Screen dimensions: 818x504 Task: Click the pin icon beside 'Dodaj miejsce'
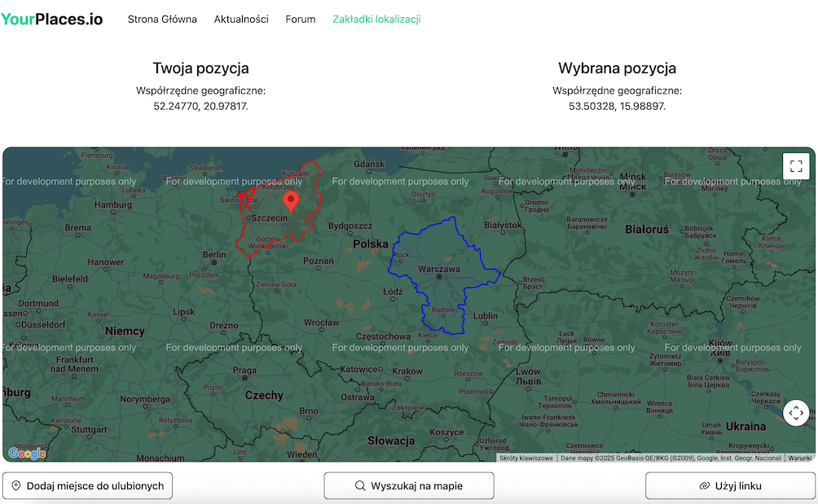coord(16,486)
